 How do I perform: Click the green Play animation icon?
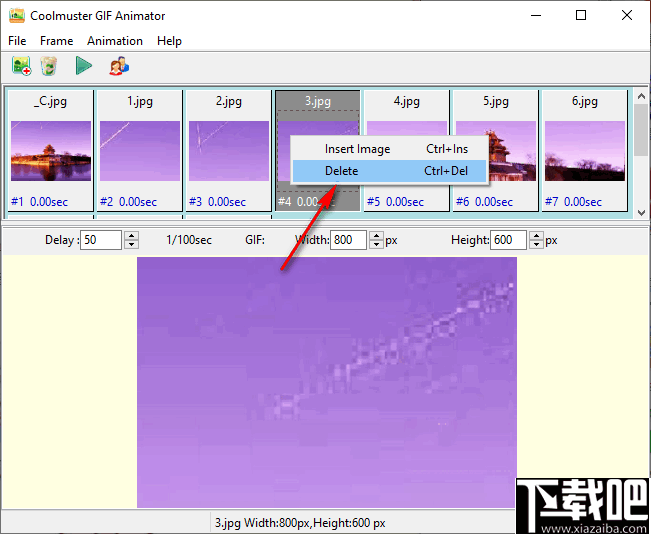click(83, 66)
